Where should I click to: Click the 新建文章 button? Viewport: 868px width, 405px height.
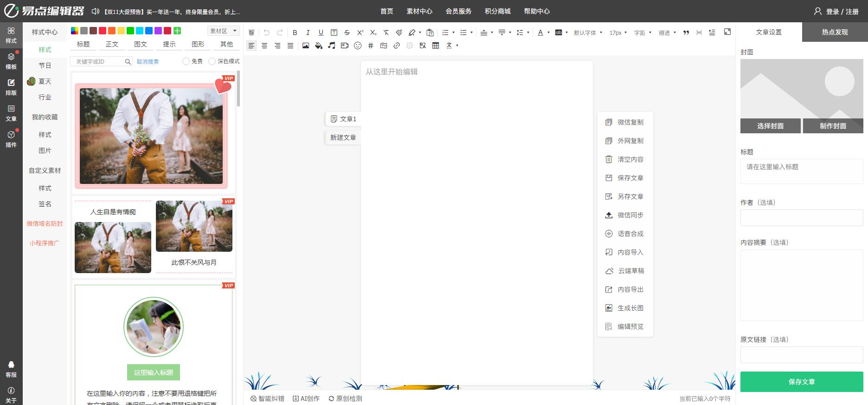[x=343, y=137]
